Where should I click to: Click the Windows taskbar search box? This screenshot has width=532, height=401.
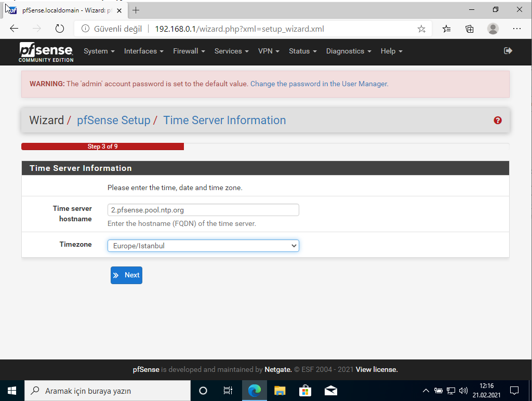click(107, 391)
